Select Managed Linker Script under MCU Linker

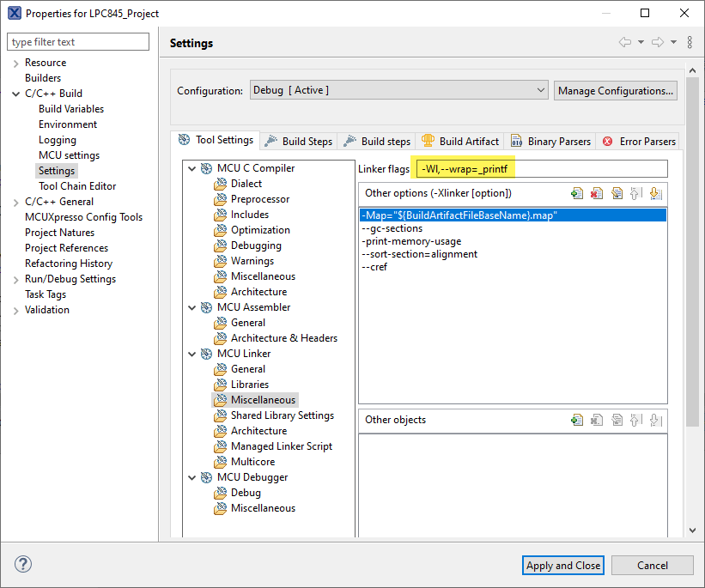pos(281,446)
